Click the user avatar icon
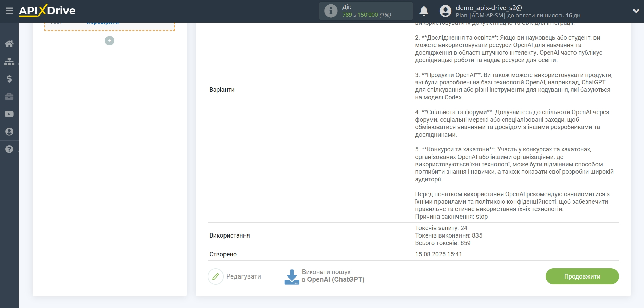 445,11
